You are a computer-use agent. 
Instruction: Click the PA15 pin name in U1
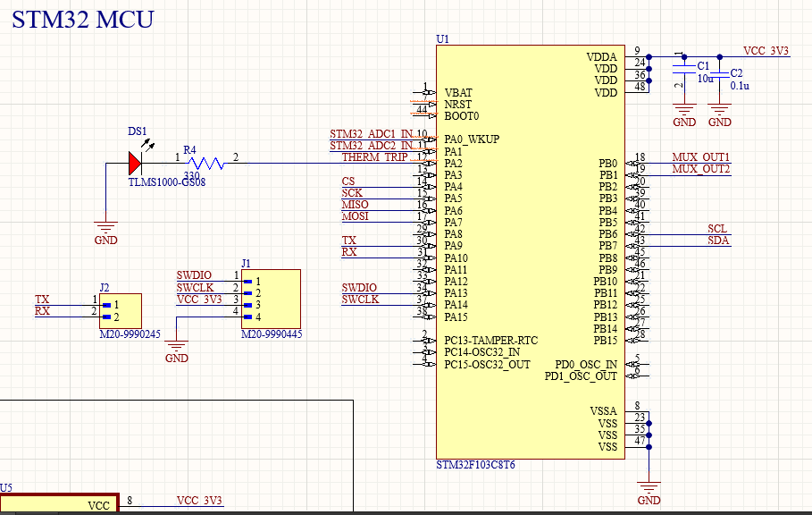[456, 317]
